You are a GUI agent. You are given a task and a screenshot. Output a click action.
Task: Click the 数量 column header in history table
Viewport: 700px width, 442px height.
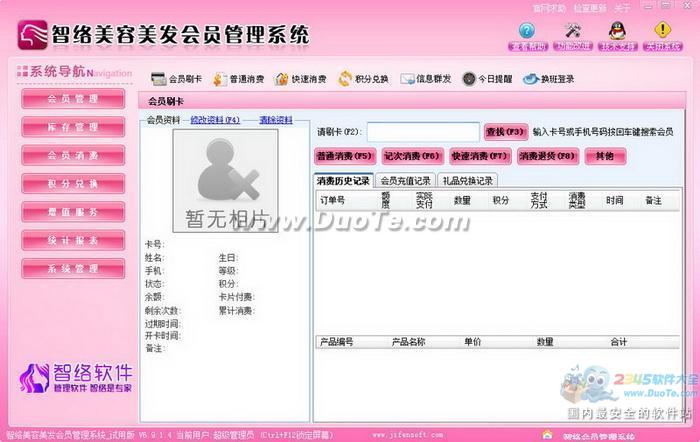462,200
